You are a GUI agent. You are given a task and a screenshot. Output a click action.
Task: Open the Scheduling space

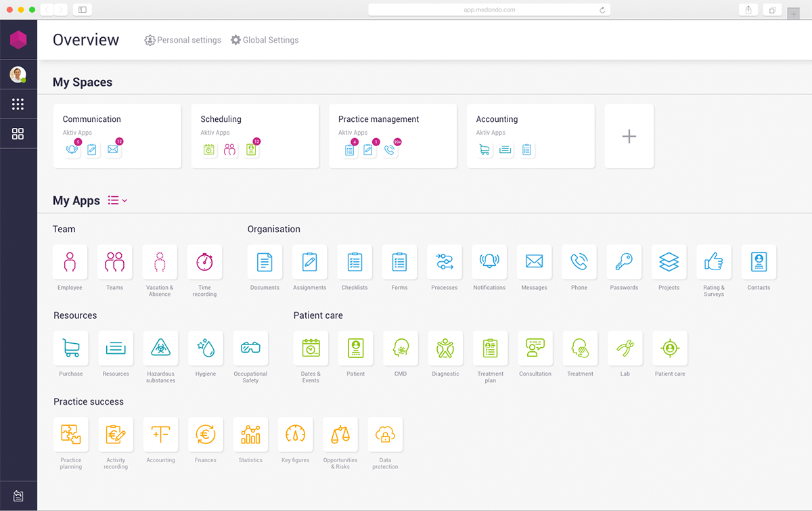[x=254, y=135]
